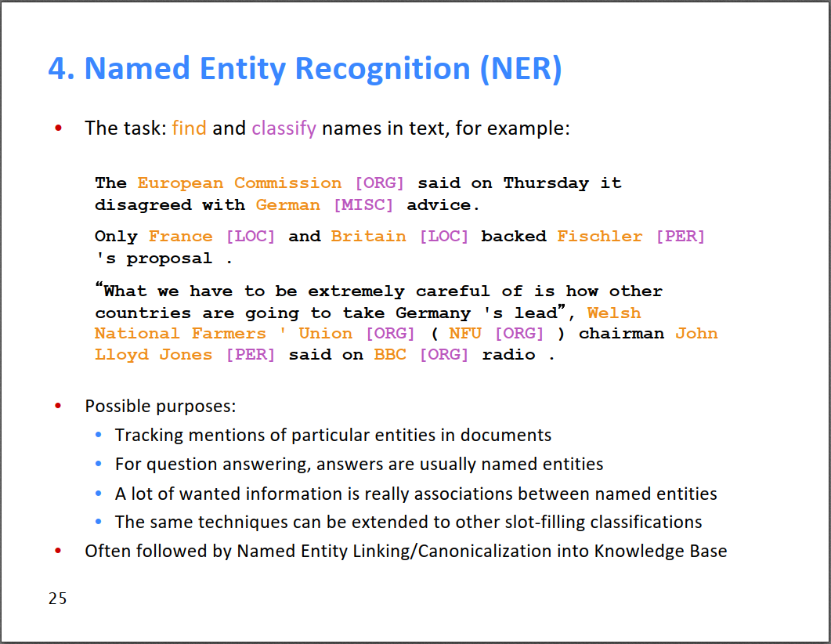Click the orange word "find" in the task line

point(189,128)
